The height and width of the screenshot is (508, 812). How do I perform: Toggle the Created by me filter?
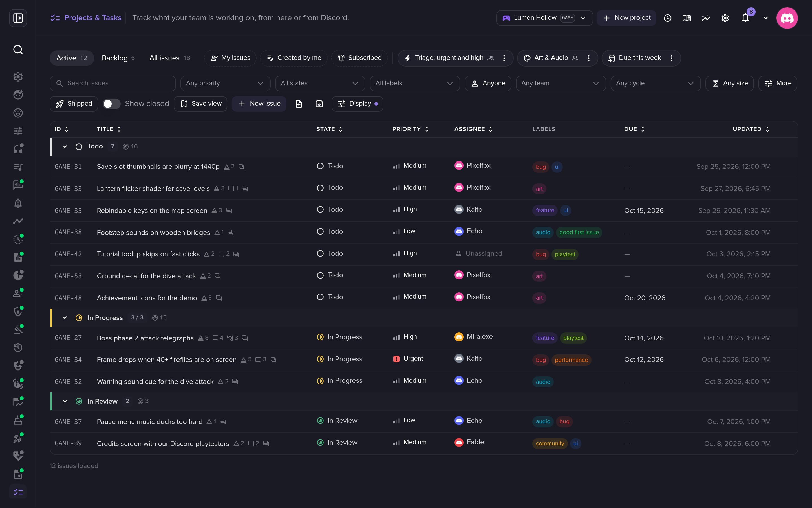tap(294, 58)
